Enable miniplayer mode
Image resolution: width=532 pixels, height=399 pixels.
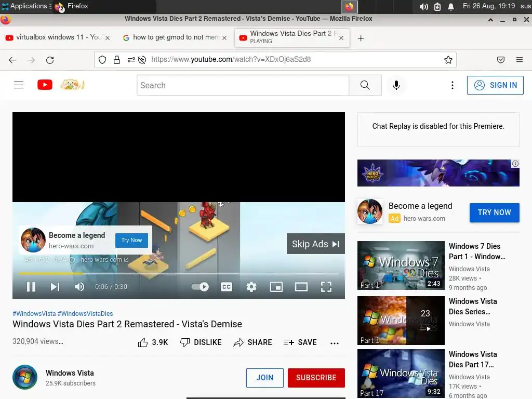click(276, 287)
